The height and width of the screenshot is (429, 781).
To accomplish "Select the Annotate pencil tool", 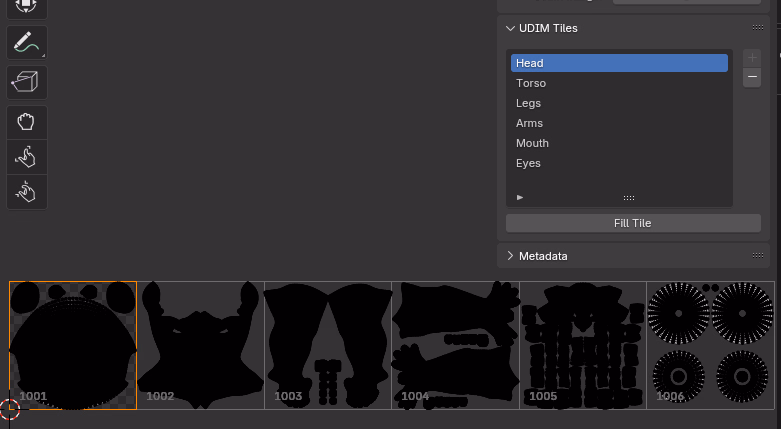I will pyautogui.click(x=27, y=42).
